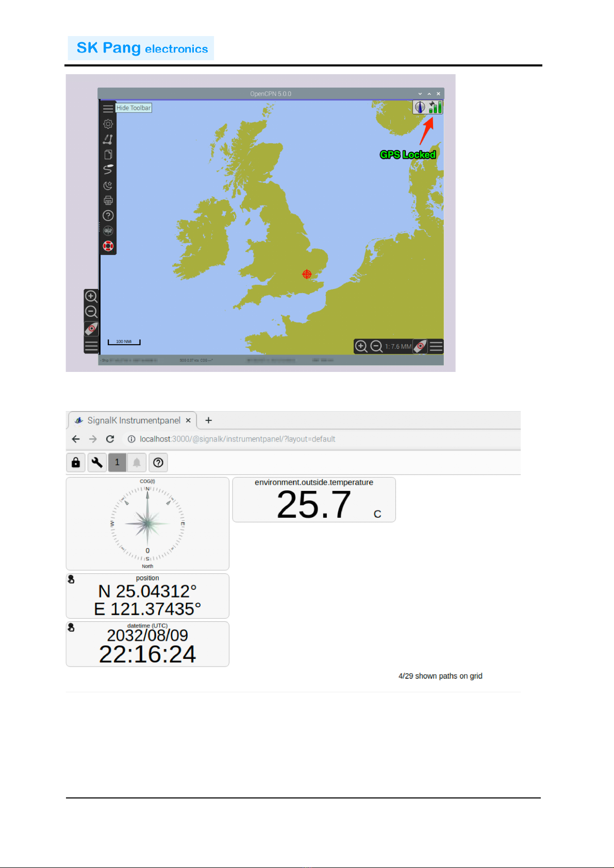Select page 1 button in instrumentpanel

117,463
